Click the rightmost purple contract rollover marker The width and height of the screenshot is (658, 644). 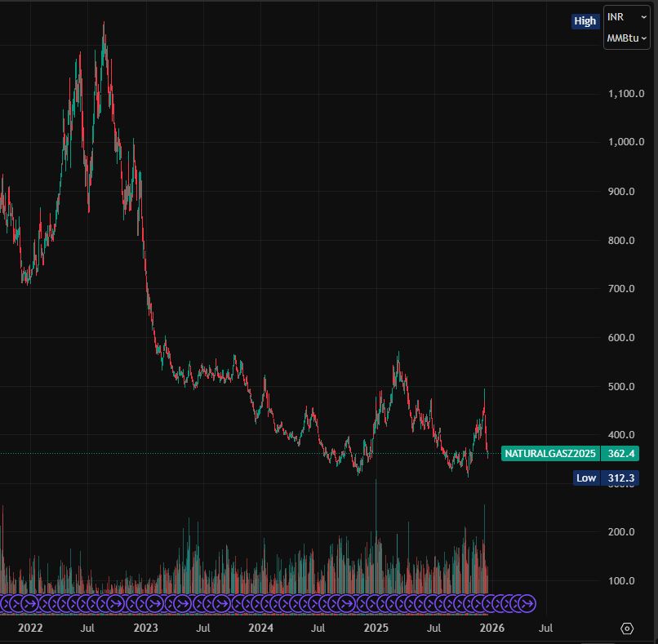528,603
